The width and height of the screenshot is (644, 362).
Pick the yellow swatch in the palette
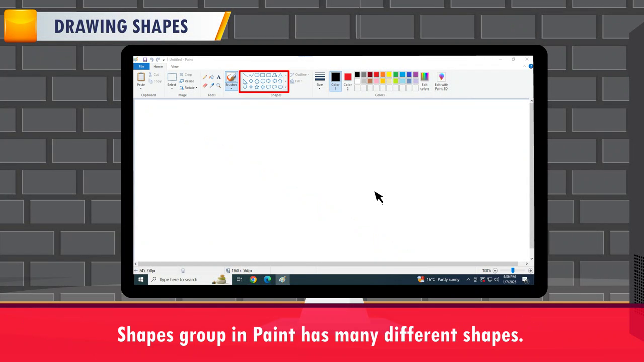(389, 75)
